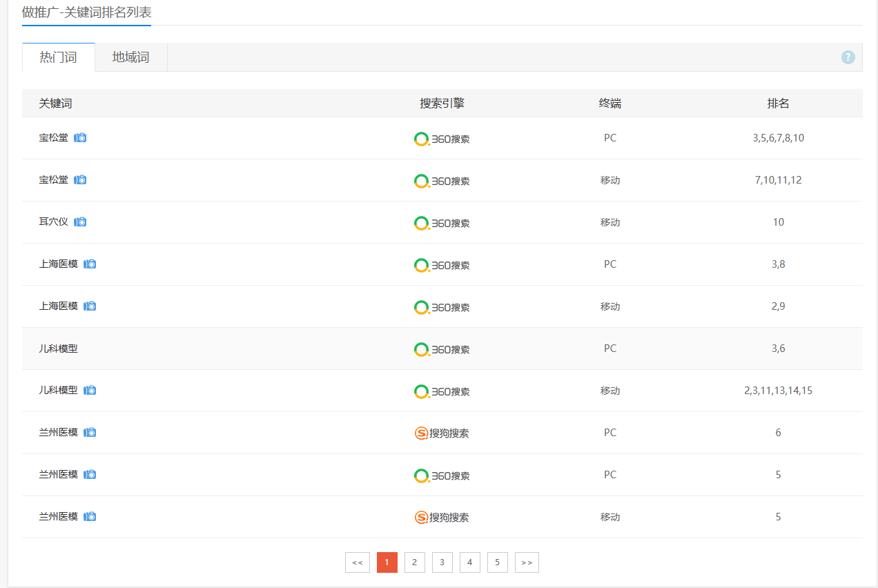Click camera icon in 兰州医模 搜狗 PC row
Viewport: 878px width, 588px height.
tap(90, 433)
